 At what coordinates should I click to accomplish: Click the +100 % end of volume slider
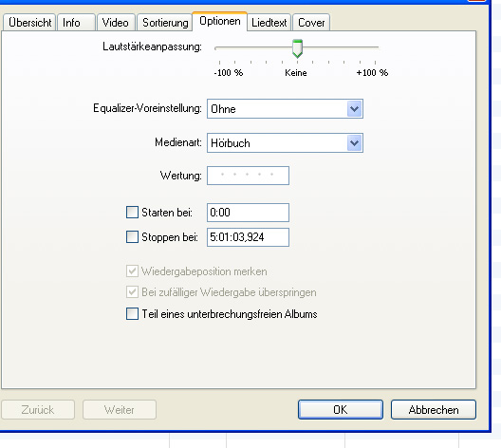(x=376, y=47)
